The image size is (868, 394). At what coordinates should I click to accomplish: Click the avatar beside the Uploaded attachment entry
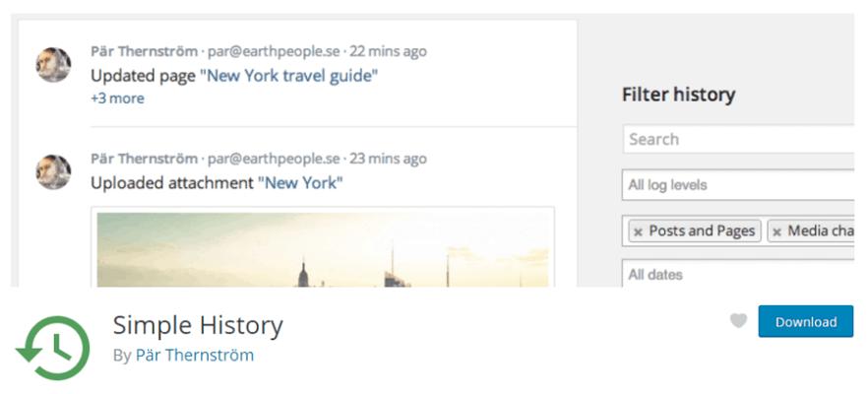(x=53, y=171)
